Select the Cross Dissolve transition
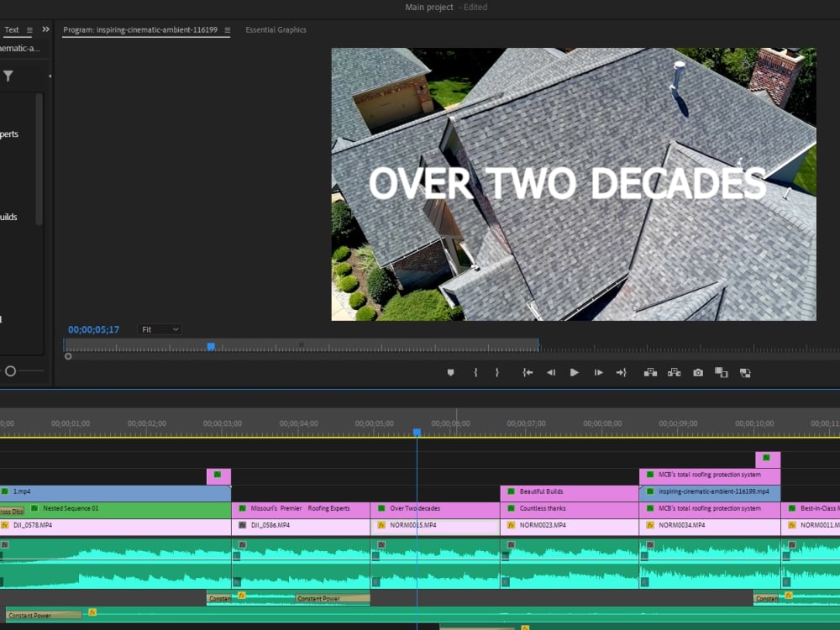840x630 pixels. coord(12,512)
